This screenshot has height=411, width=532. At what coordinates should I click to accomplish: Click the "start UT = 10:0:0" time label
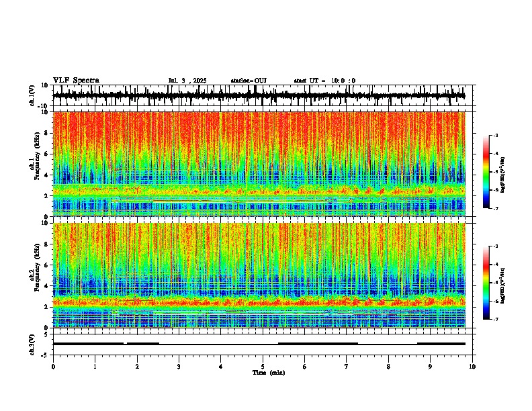tap(324, 81)
